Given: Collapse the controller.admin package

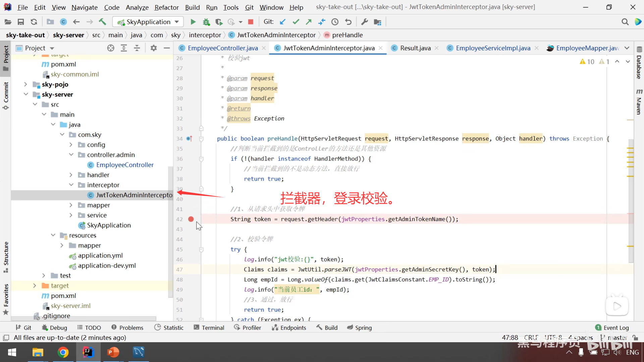Looking at the screenshot, I should tap(71, 155).
